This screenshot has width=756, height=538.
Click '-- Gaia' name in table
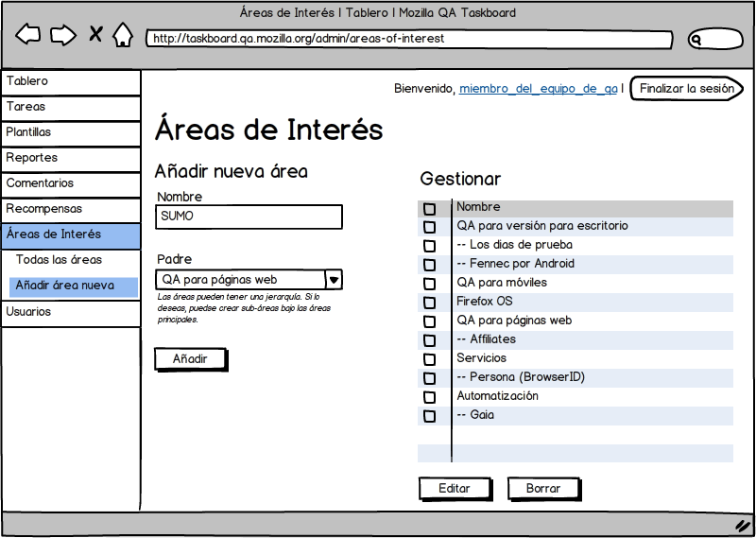[475, 415]
